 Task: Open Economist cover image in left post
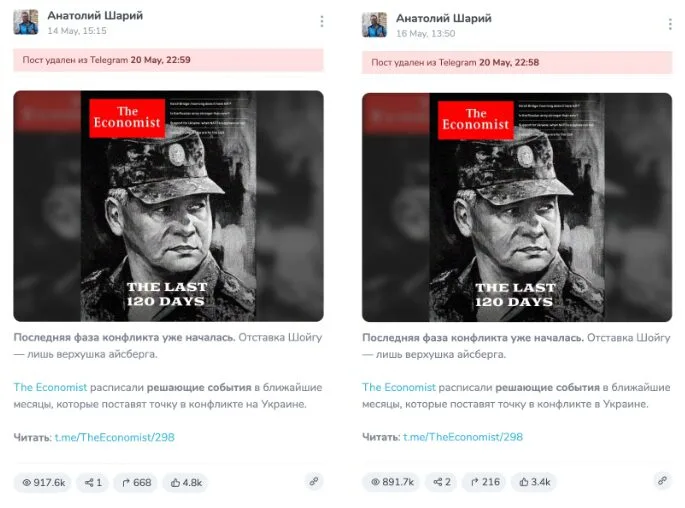169,206
